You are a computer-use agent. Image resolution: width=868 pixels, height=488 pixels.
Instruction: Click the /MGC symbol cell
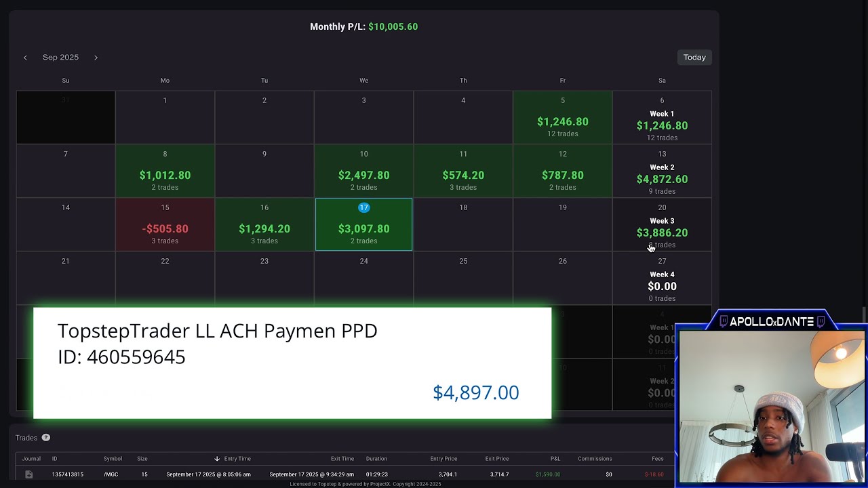(x=111, y=474)
